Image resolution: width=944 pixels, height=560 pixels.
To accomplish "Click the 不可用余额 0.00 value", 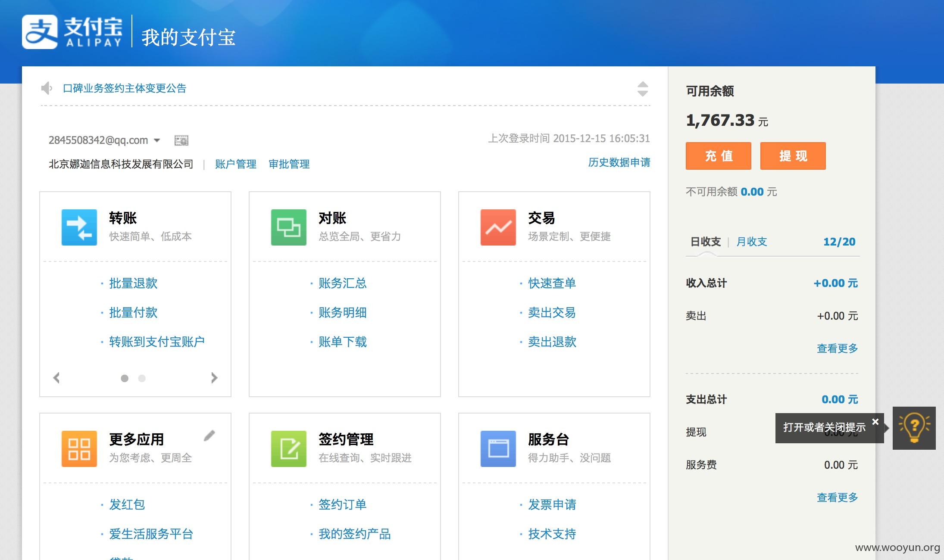I will tap(752, 192).
